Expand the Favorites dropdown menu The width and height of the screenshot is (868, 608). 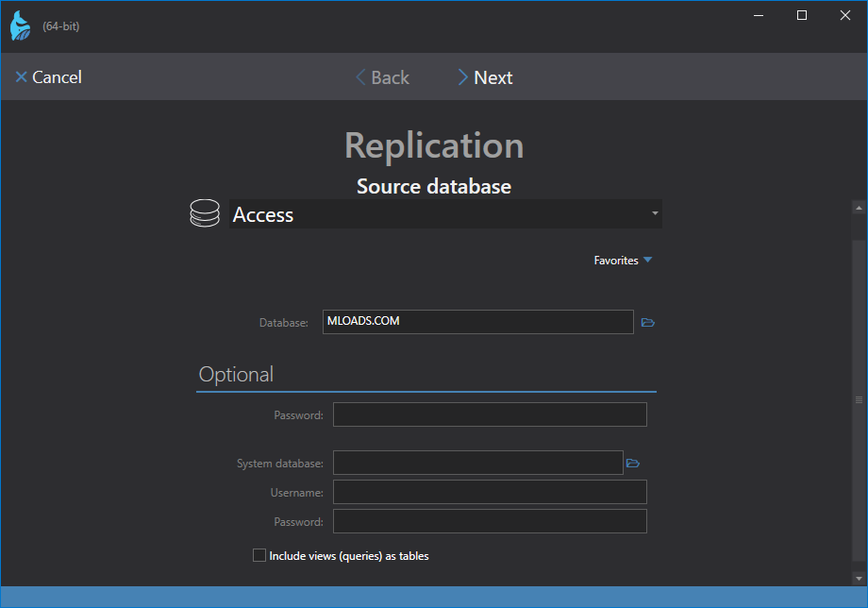pyautogui.click(x=623, y=261)
